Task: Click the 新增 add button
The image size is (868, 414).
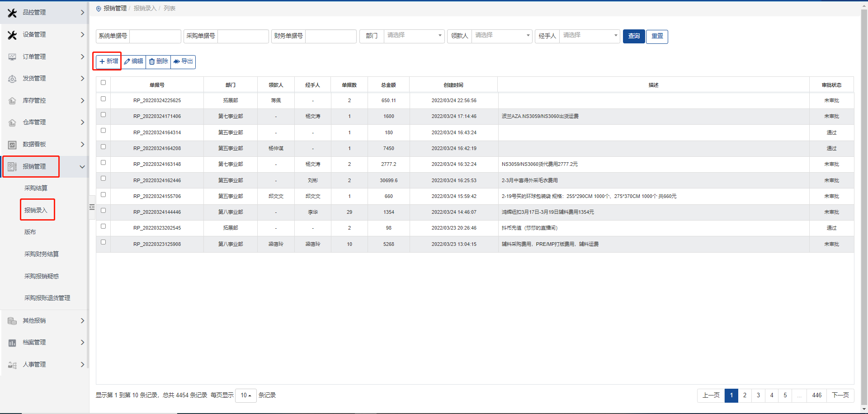Action: (108, 61)
